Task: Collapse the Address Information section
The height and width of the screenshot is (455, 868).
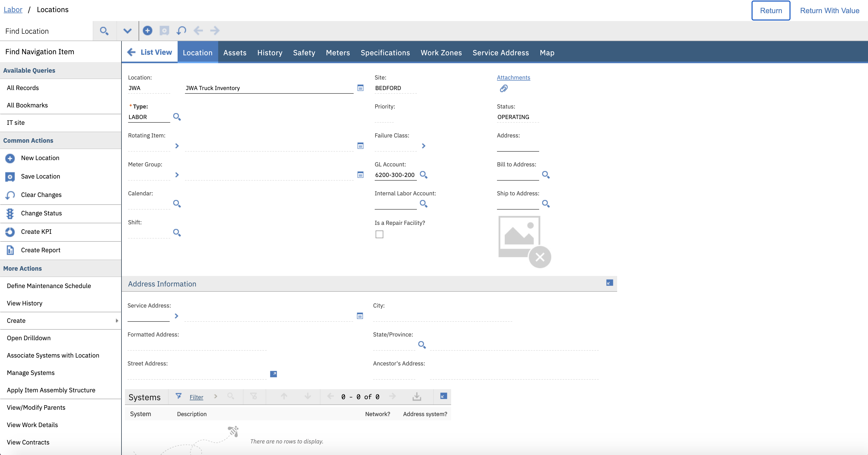Action: [609, 283]
